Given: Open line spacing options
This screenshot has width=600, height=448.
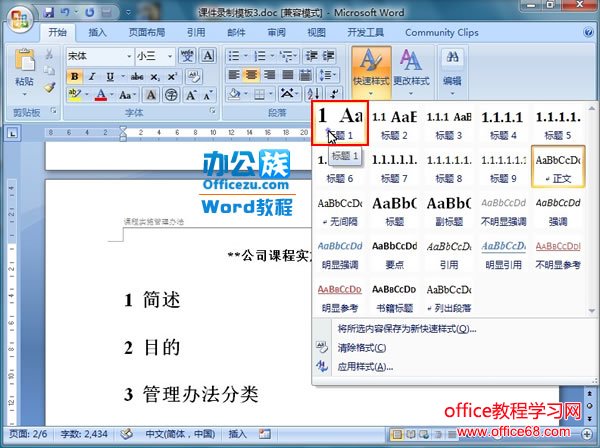Looking at the screenshot, I should click(x=328, y=75).
